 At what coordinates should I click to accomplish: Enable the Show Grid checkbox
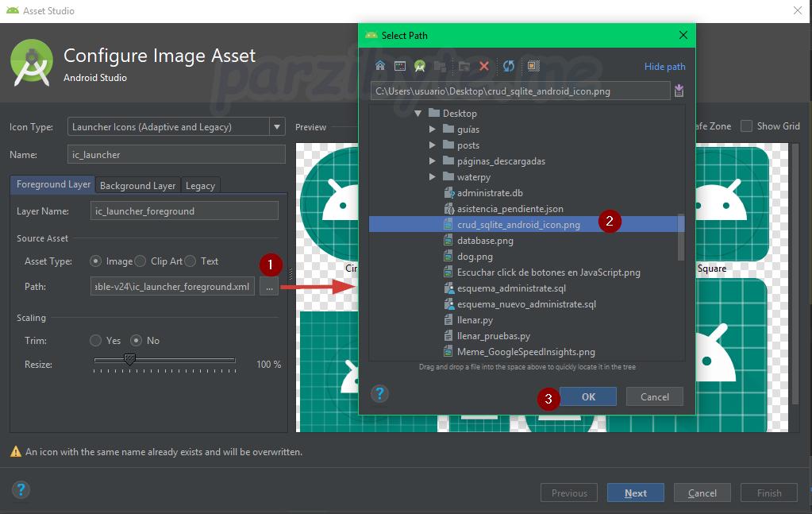[746, 126]
